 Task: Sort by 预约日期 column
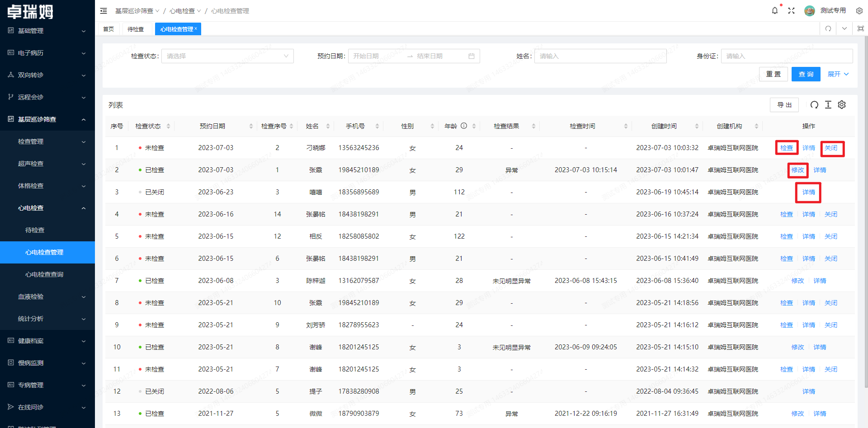[251, 126]
